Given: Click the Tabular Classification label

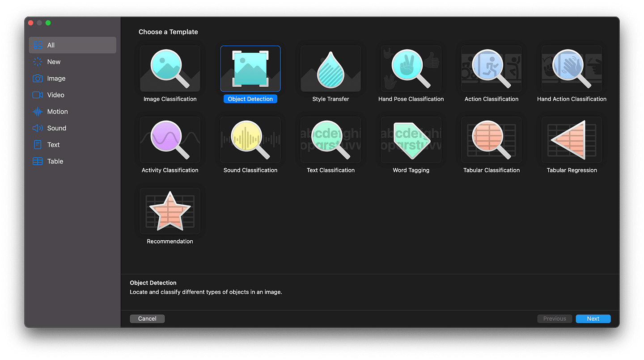Looking at the screenshot, I should click(491, 170).
